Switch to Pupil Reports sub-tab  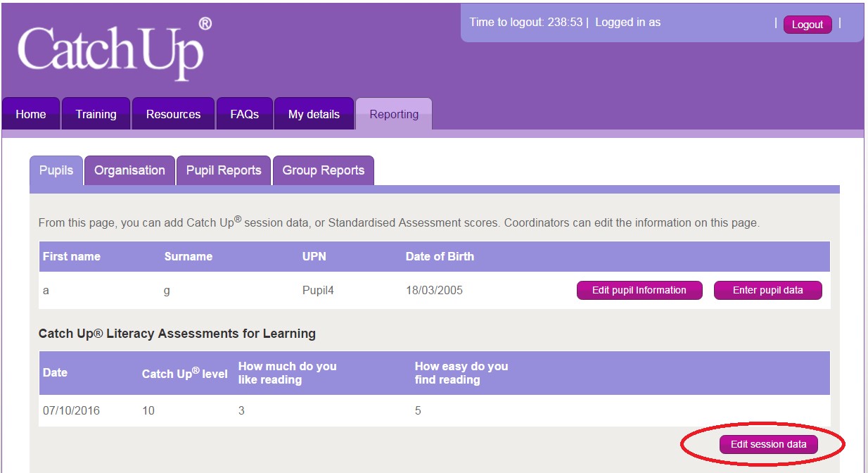[224, 170]
